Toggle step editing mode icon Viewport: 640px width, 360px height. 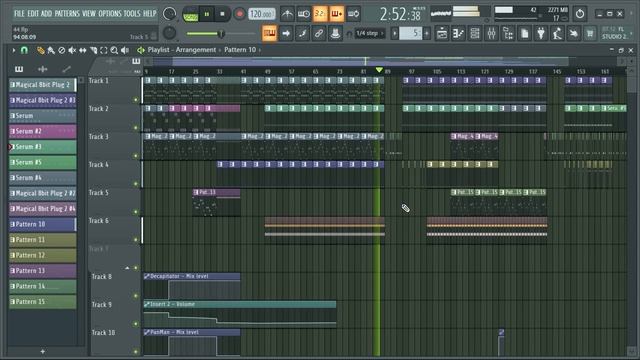(302, 33)
